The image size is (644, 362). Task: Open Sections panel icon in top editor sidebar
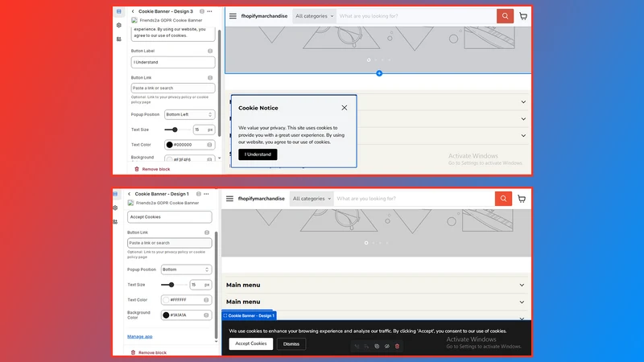(x=118, y=11)
